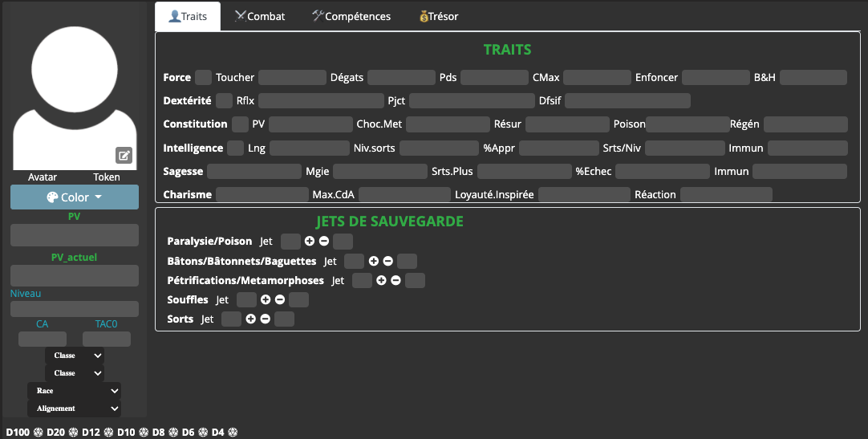Viewport: 868px width, 439px height.
Task: Roll the D4 dice icon
Action: click(x=233, y=433)
